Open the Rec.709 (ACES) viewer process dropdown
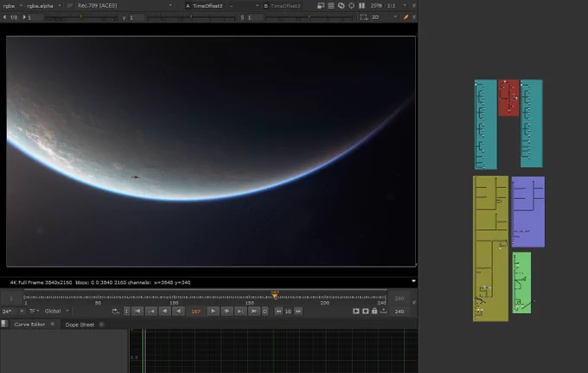588x373 pixels. click(125, 6)
